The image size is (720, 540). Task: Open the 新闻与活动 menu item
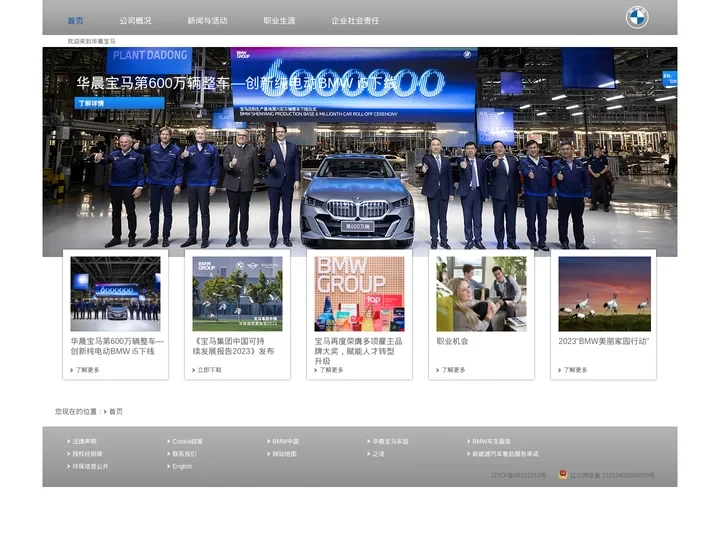207,21
